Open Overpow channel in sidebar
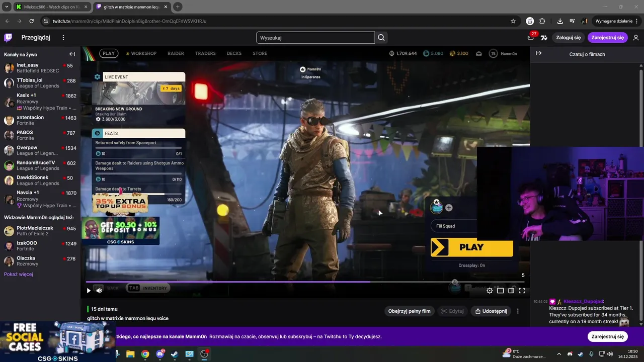Screen dimensions: 644x362 coord(40,150)
